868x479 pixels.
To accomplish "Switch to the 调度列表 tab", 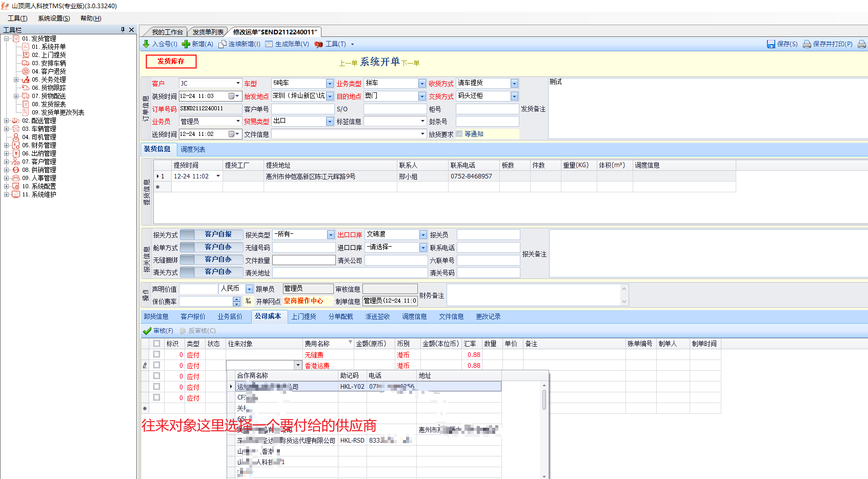I will point(193,150).
